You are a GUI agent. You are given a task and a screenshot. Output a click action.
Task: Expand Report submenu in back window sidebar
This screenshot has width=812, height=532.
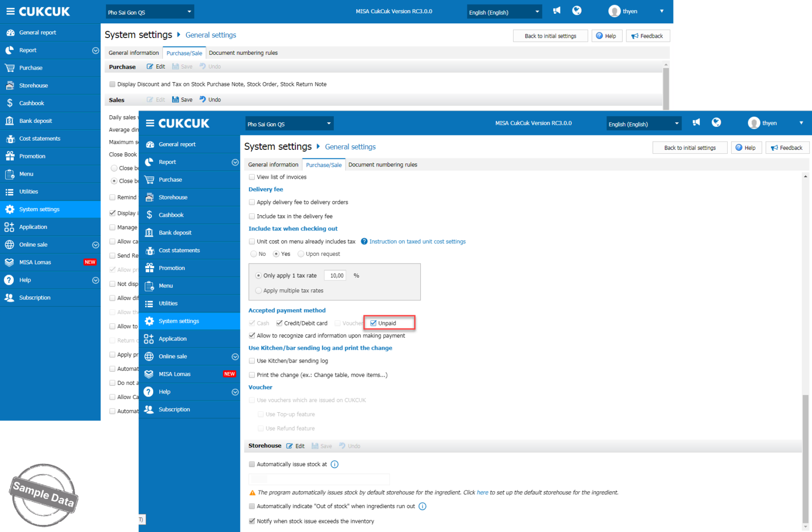(x=95, y=50)
